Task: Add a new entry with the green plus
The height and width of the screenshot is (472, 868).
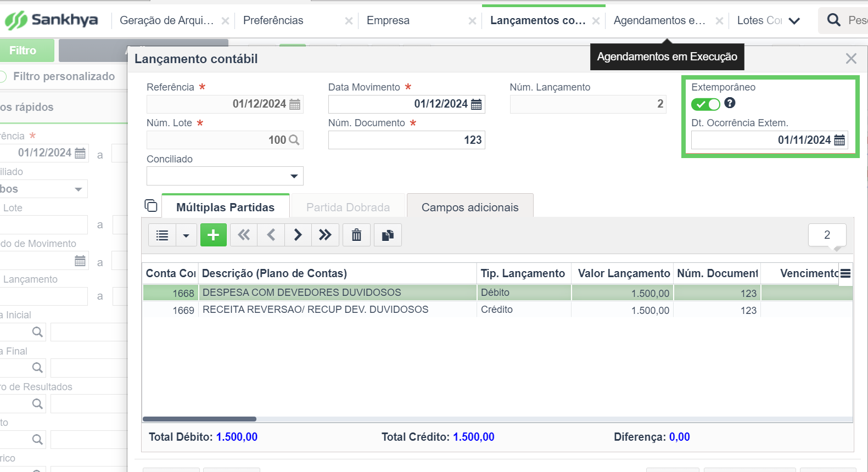Action: click(214, 235)
